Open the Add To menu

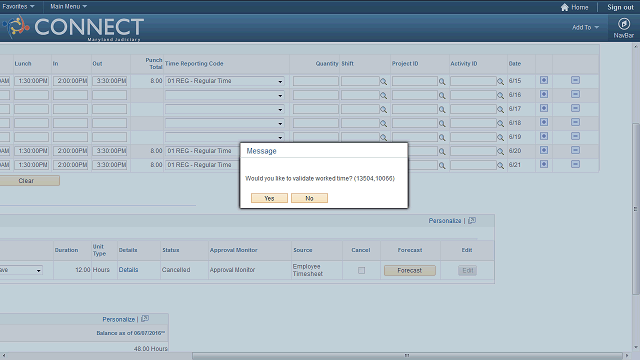click(x=585, y=27)
